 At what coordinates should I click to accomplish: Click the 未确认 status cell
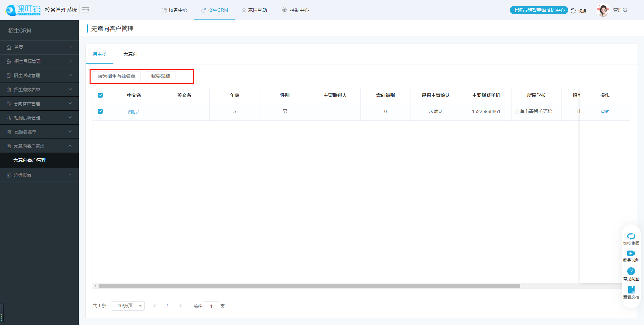(436, 111)
